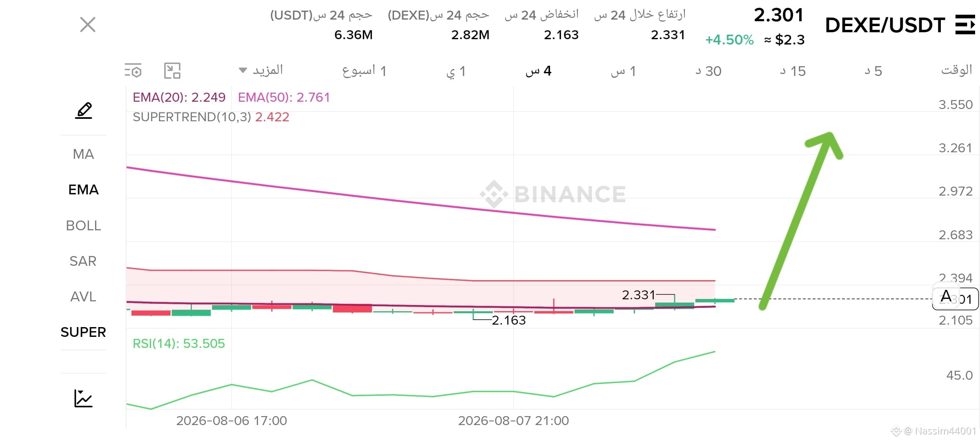The width and height of the screenshot is (980, 441).
Task: Open the DEXE/USDT pair list menu icon
Action: coord(965,25)
